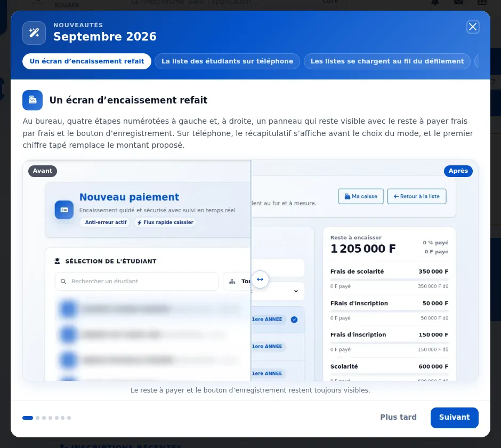Click the "Anti-erreur actif" chip
The width and height of the screenshot is (501, 448).
(x=105, y=222)
